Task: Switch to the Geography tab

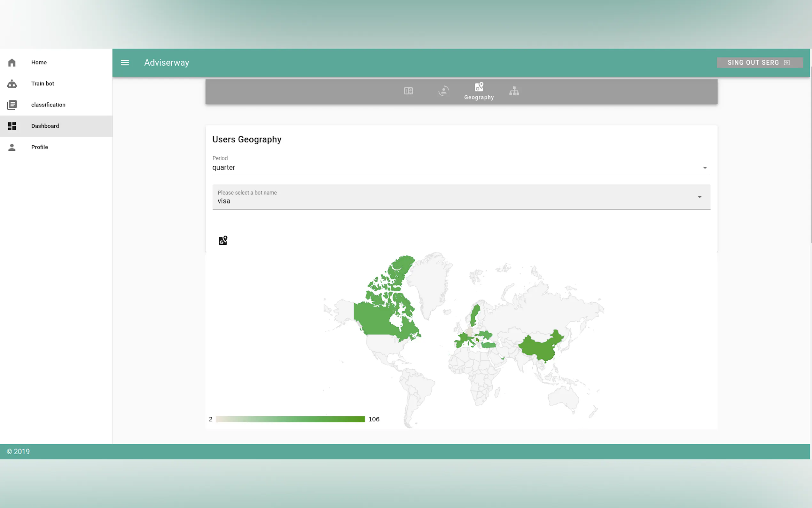Action: point(479,91)
